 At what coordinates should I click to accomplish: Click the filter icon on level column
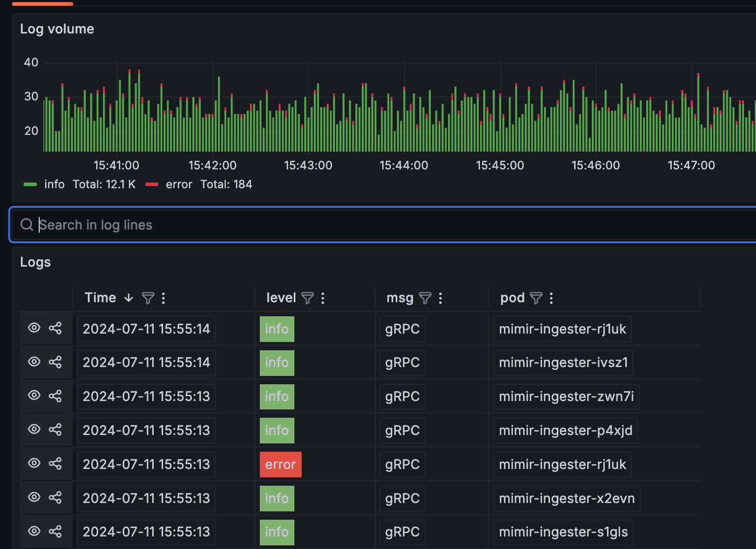click(308, 298)
